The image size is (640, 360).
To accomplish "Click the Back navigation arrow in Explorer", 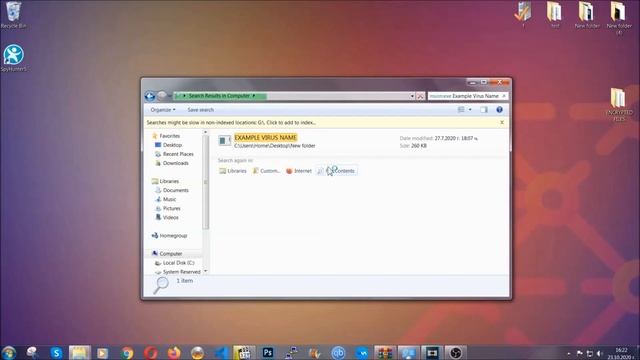I will pos(150,96).
